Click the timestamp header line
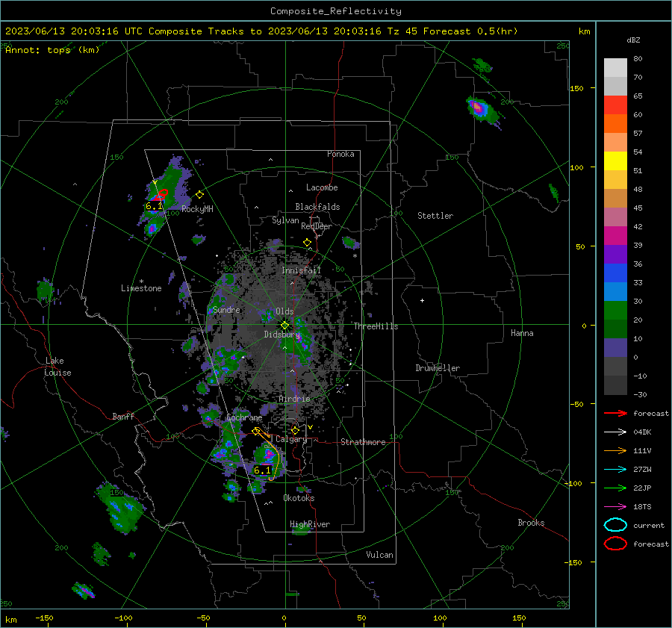Image resolution: width=672 pixels, height=628 pixels. (x=261, y=31)
